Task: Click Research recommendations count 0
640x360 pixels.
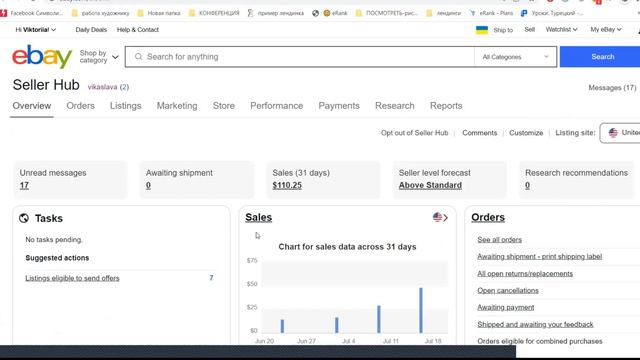Action: click(527, 185)
